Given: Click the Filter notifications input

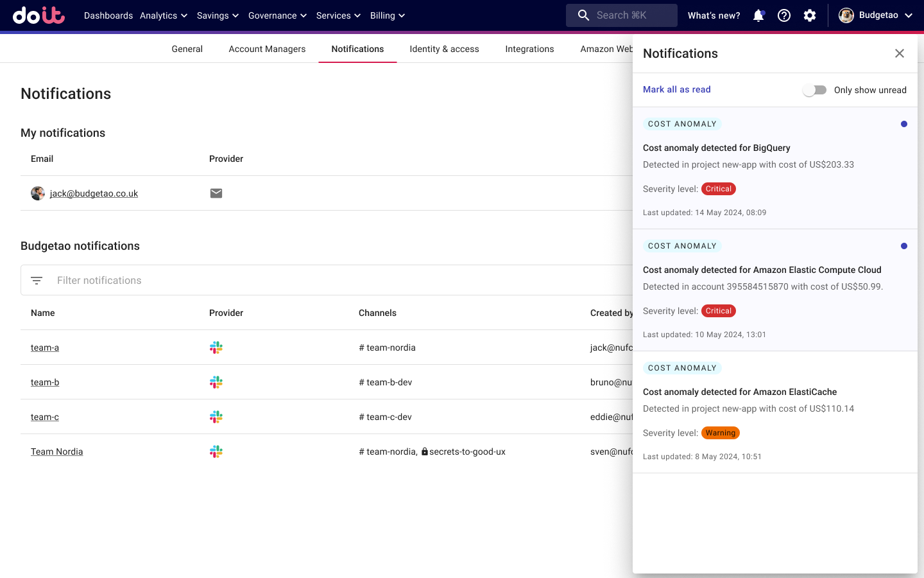Looking at the screenshot, I should [x=327, y=281].
